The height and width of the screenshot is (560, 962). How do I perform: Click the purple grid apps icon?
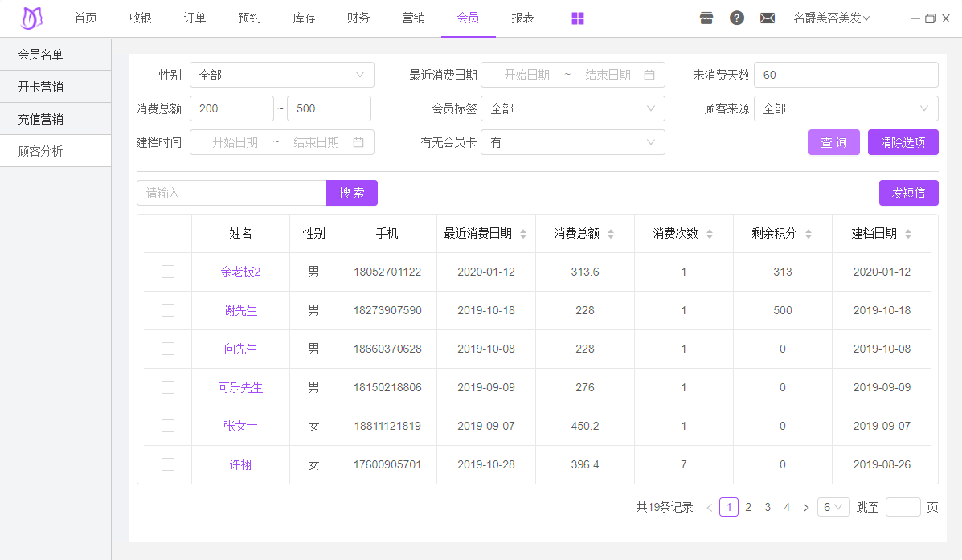578,18
